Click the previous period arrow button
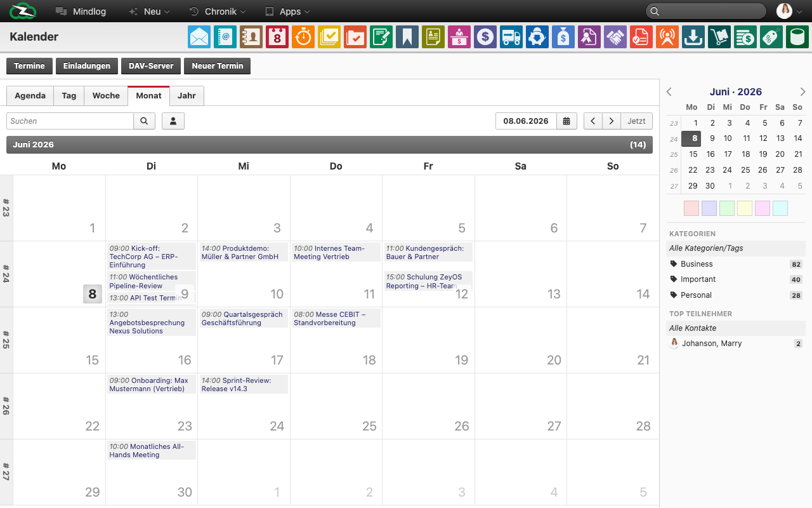This screenshot has width=812, height=508. [x=593, y=121]
